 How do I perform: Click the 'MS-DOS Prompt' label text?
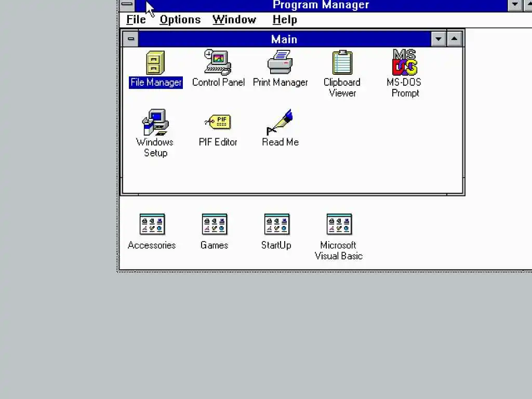click(x=404, y=87)
